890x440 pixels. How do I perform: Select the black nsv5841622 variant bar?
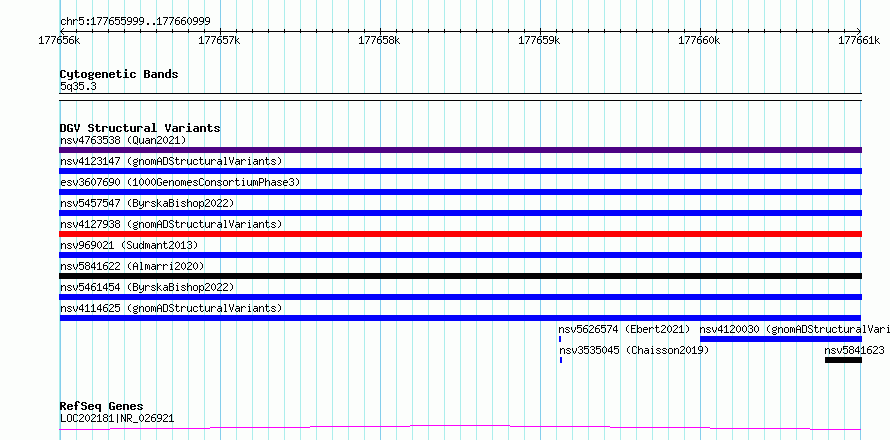tap(460, 276)
